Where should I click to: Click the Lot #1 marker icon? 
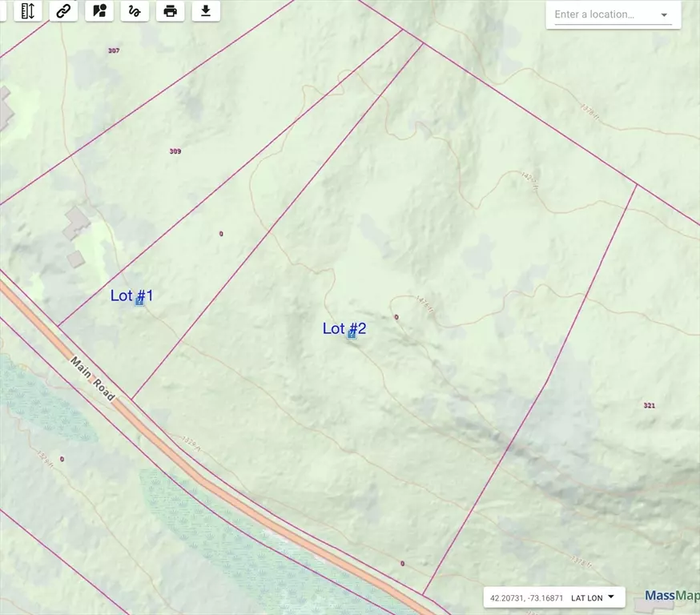(x=139, y=301)
